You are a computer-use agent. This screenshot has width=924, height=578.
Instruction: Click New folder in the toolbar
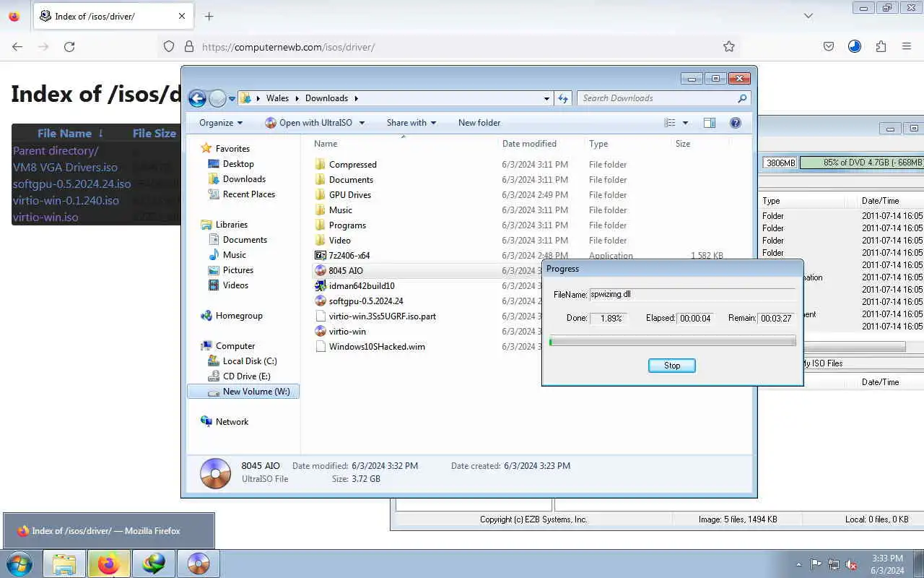click(x=479, y=123)
